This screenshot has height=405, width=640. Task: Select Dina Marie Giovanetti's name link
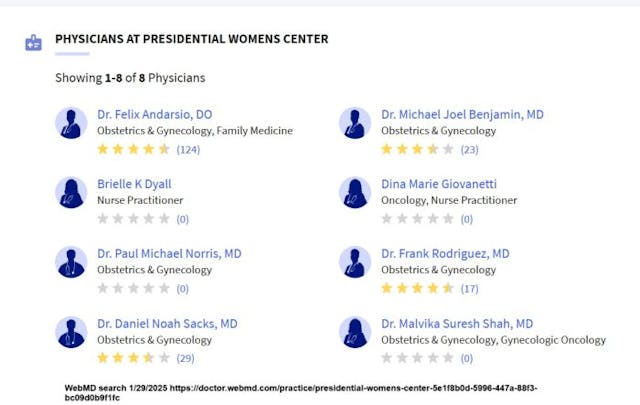pyautogui.click(x=438, y=184)
